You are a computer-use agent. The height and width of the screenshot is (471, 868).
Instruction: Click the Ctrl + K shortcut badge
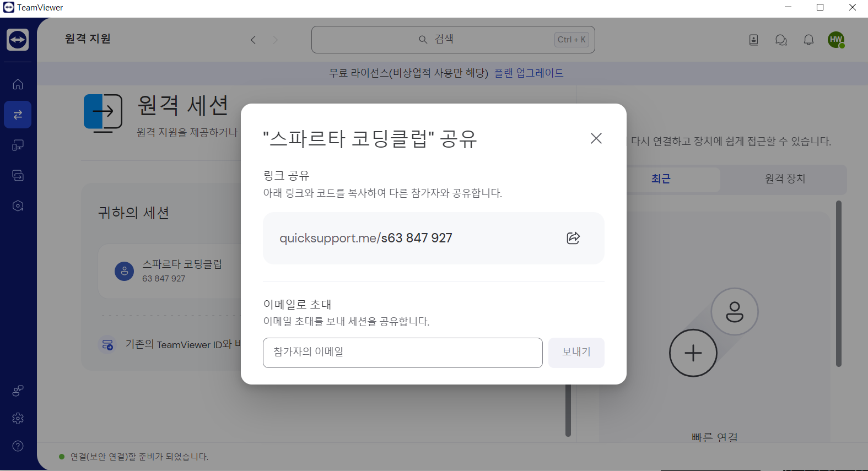[572, 40]
